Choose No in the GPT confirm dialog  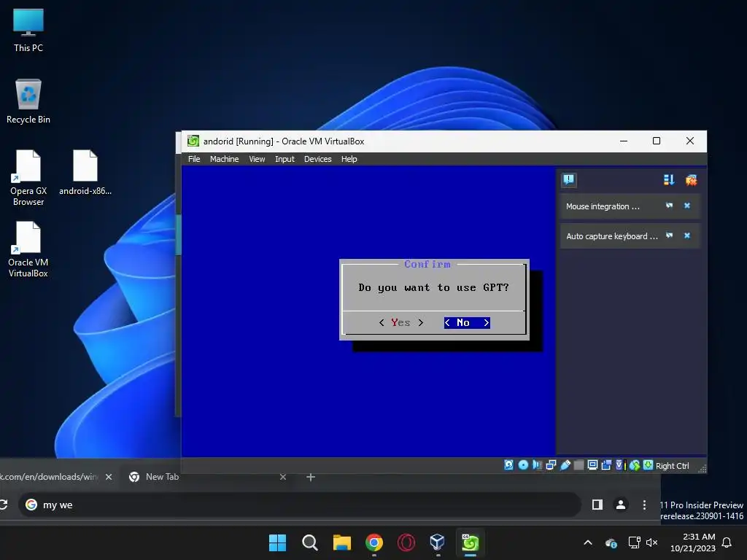[467, 322]
